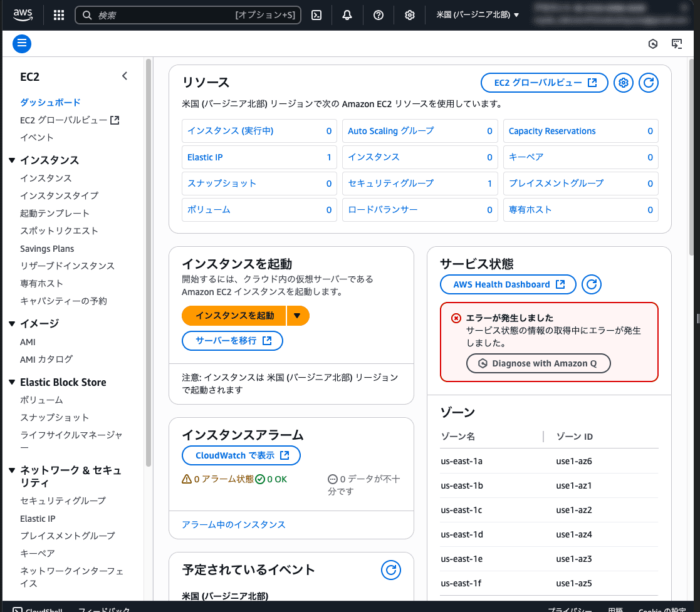Click into the search field
700x612 pixels.
(188, 15)
